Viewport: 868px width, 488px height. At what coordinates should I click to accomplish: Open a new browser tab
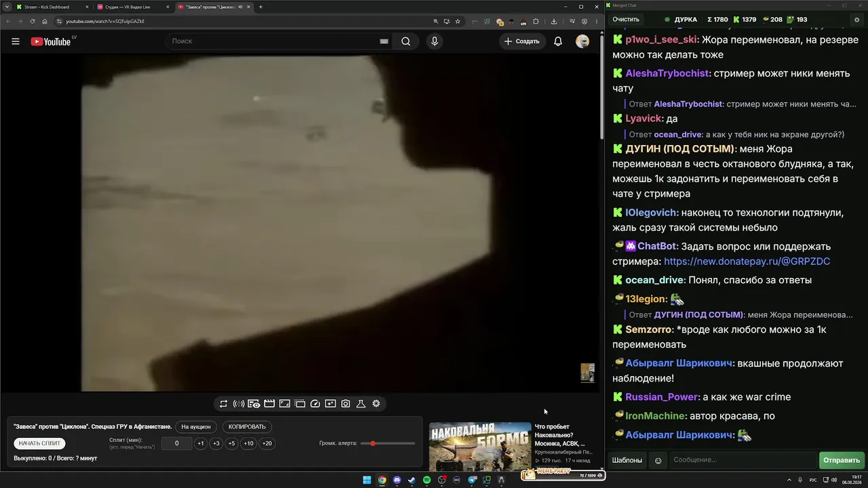260,7
